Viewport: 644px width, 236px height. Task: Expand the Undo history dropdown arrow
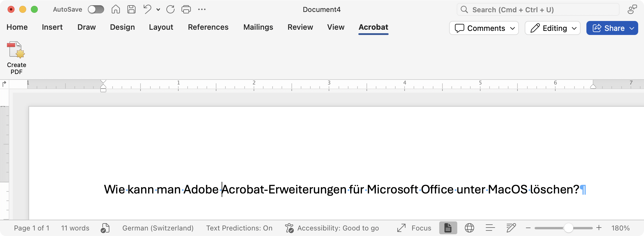click(x=158, y=10)
